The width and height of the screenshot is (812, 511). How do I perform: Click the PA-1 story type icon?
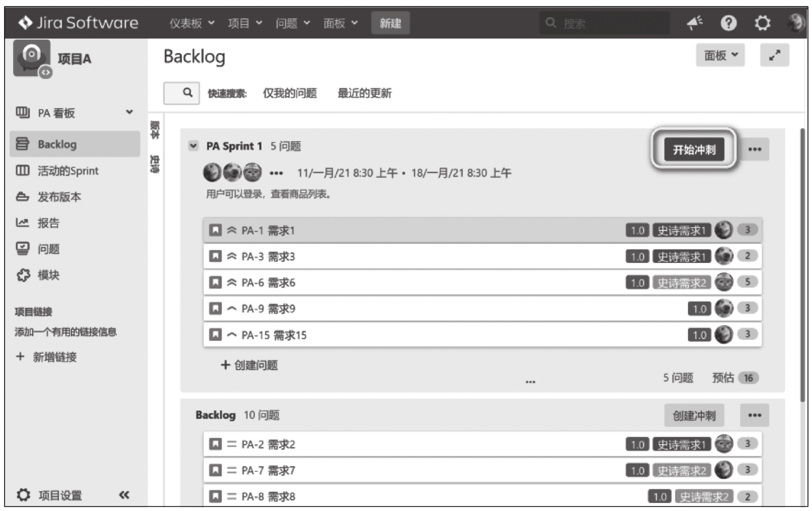point(215,231)
